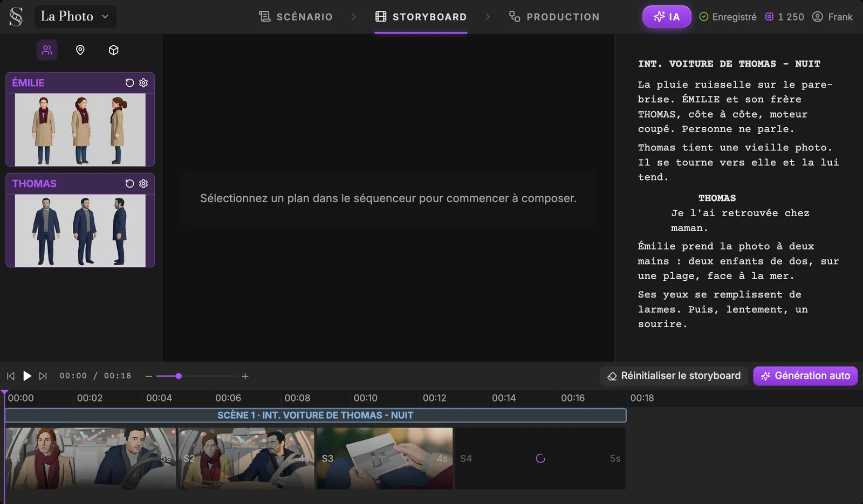The width and height of the screenshot is (863, 504).
Task: Select shot S1 in the sequencer
Action: tap(91, 459)
